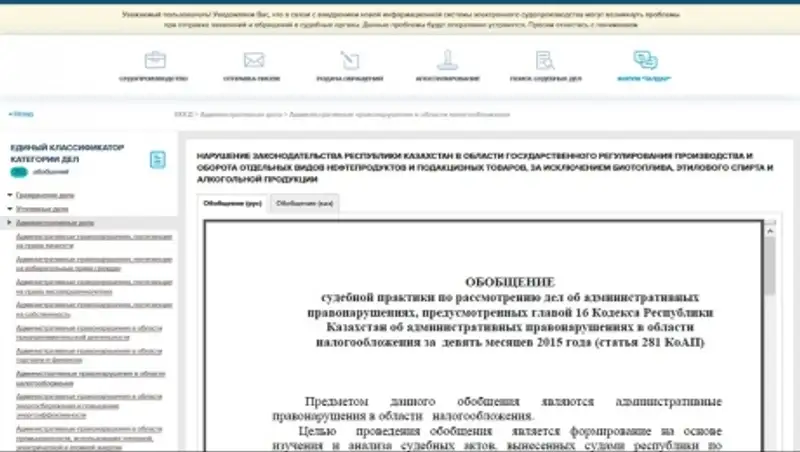Open the court case search icon
Image resolution: width=800 pixels, height=452 pixels.
(x=545, y=60)
